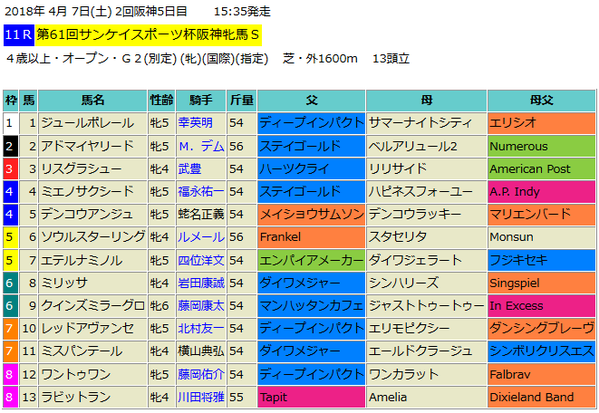599x413 pixels.
Task: Open jockey link 藤岡康太
Action: (201, 306)
